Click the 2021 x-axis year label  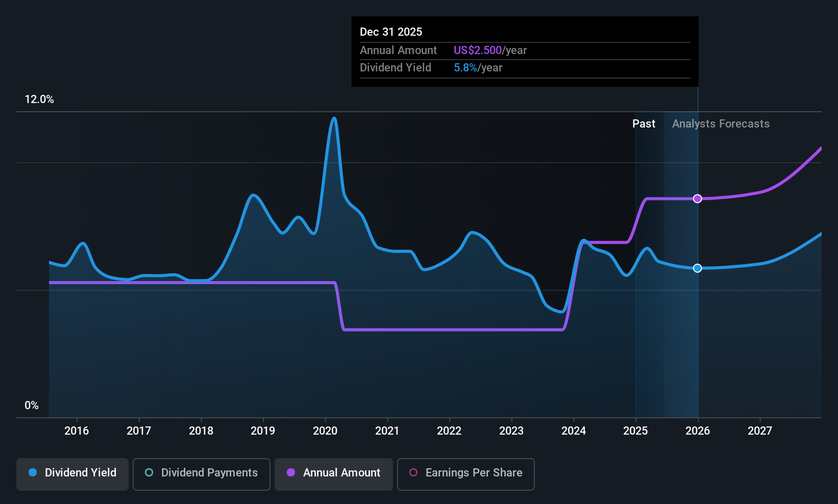[x=387, y=431]
